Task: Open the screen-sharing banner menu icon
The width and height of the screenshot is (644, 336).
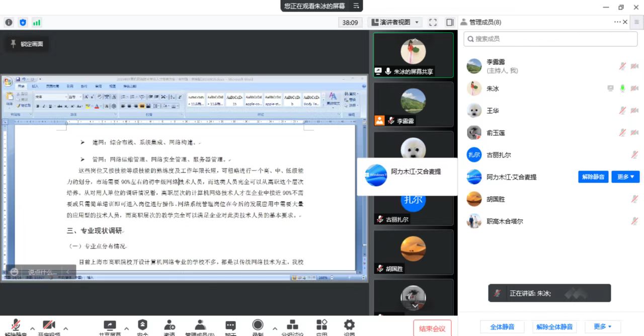Action: pyautogui.click(x=356, y=6)
